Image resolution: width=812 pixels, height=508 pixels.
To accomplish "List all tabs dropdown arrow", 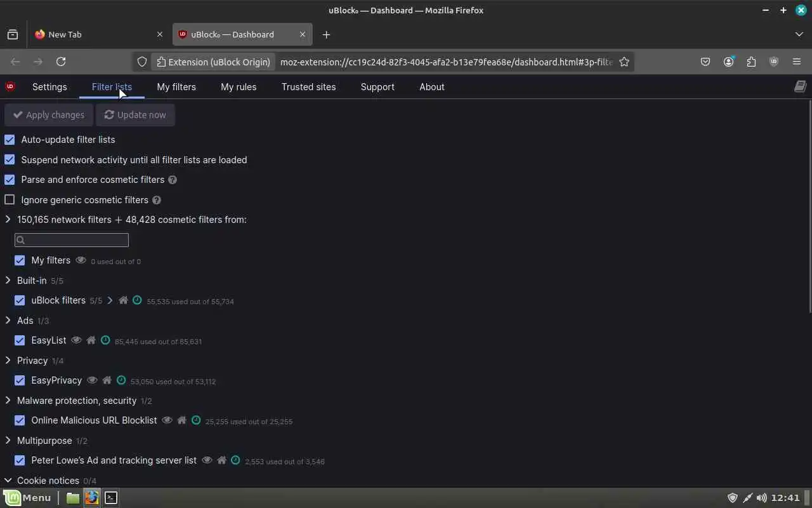I will [x=799, y=34].
